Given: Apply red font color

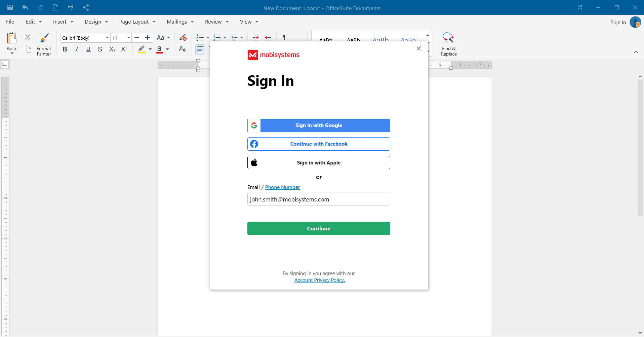Looking at the screenshot, I should tap(160, 49).
